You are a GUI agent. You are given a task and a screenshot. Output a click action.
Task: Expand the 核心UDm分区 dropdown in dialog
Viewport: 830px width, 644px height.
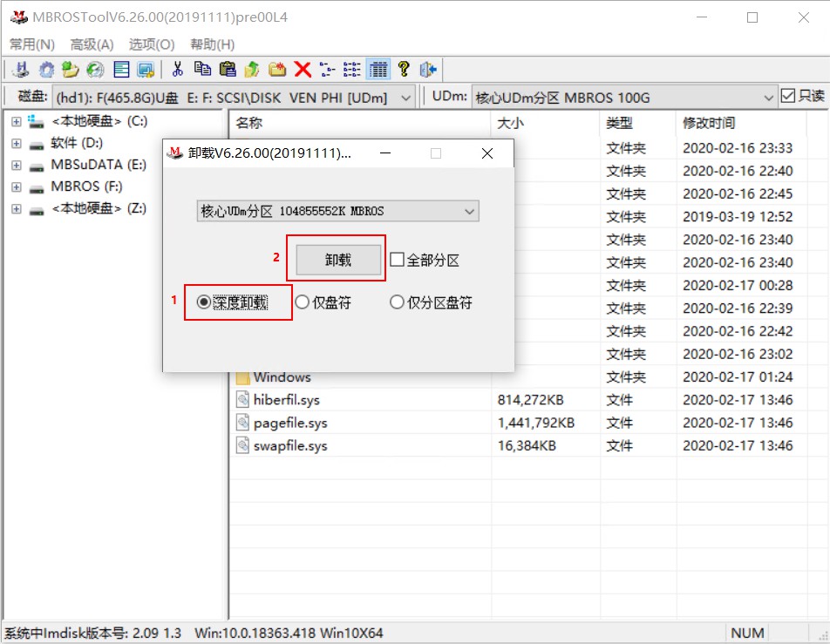click(469, 211)
